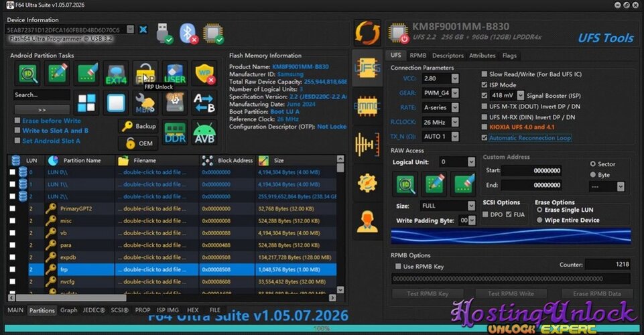Check the Use RPMB Key box
This screenshot has height=335, width=644.
(x=398, y=266)
